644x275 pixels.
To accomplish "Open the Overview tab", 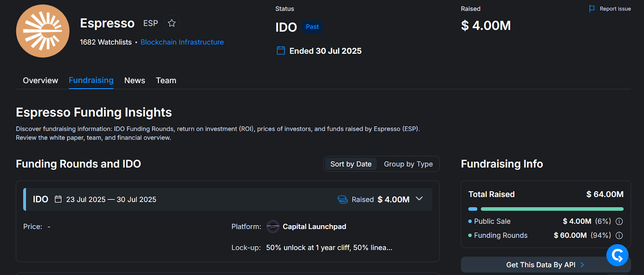I will pos(40,80).
